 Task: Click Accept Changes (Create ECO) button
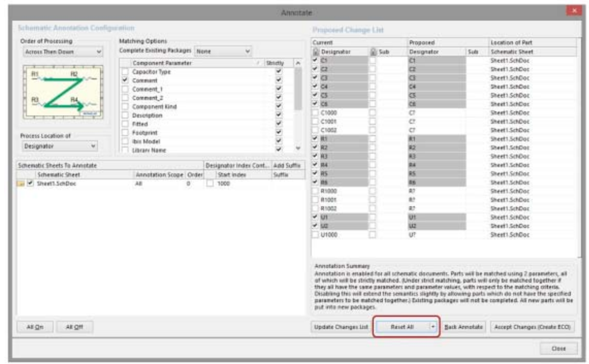point(532,327)
